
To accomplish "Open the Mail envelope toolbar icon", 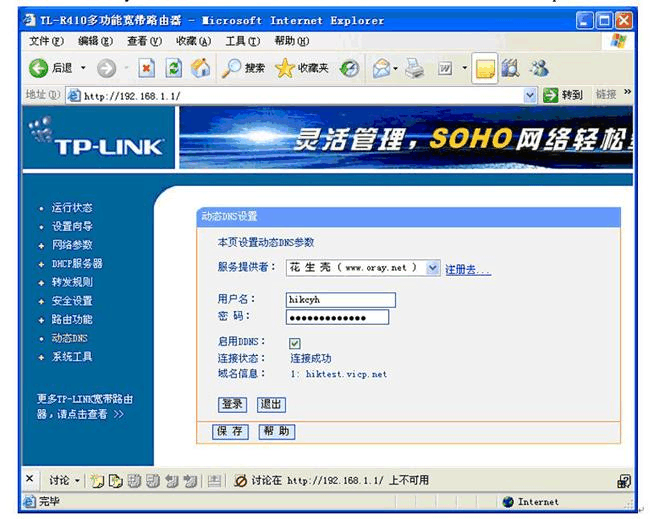I will pyautogui.click(x=381, y=68).
